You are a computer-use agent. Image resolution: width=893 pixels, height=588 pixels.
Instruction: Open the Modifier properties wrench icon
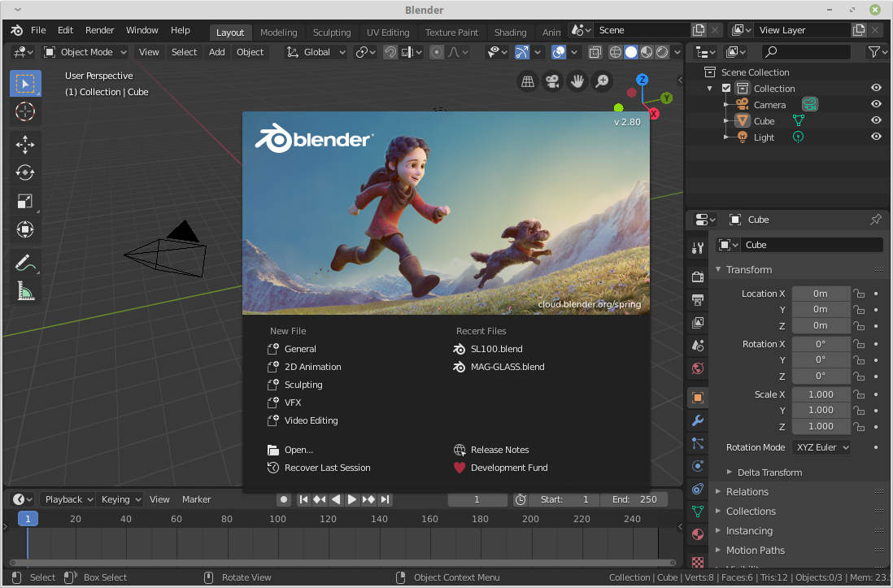697,420
